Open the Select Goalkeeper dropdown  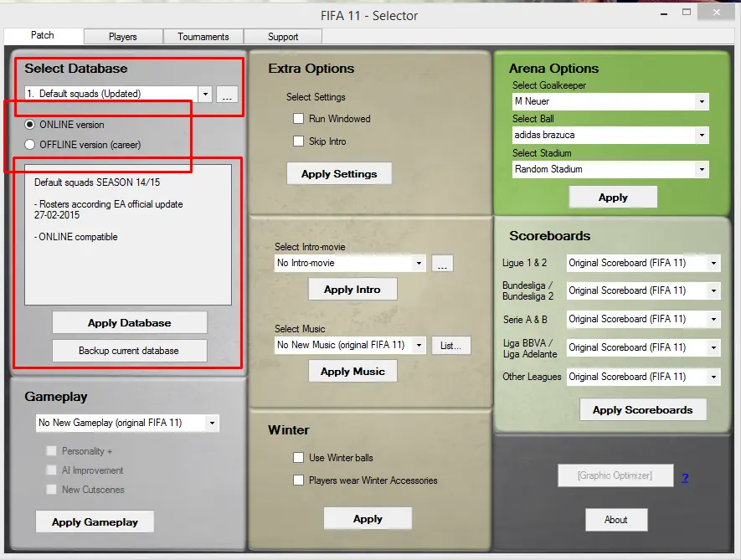click(702, 101)
